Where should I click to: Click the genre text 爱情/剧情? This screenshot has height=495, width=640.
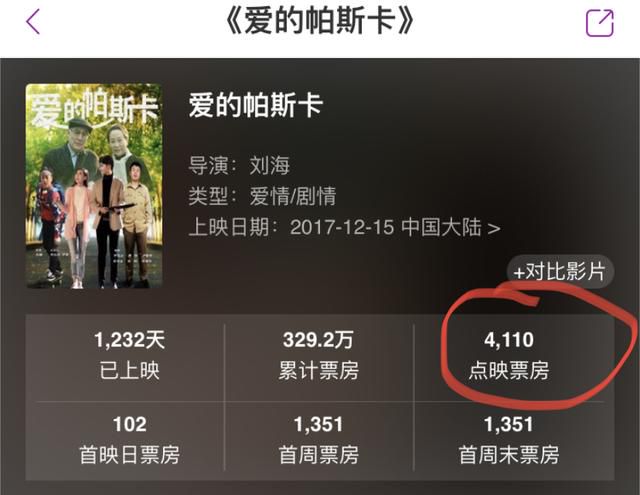pos(293,196)
